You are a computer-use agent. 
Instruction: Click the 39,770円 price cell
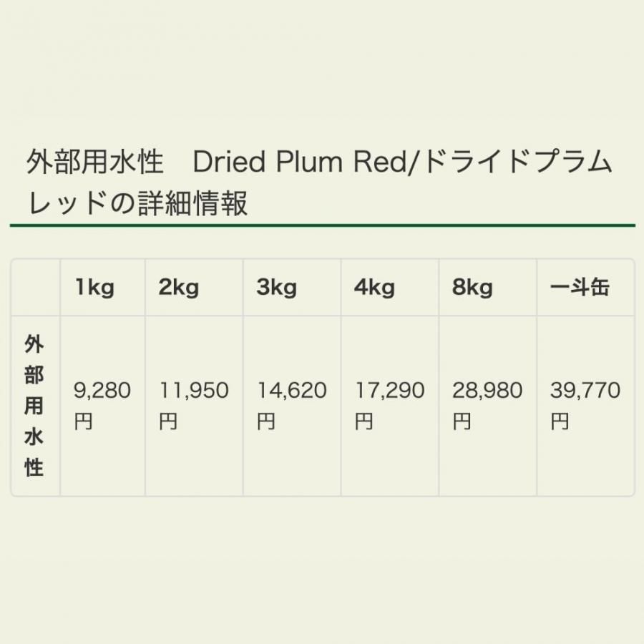585,406
